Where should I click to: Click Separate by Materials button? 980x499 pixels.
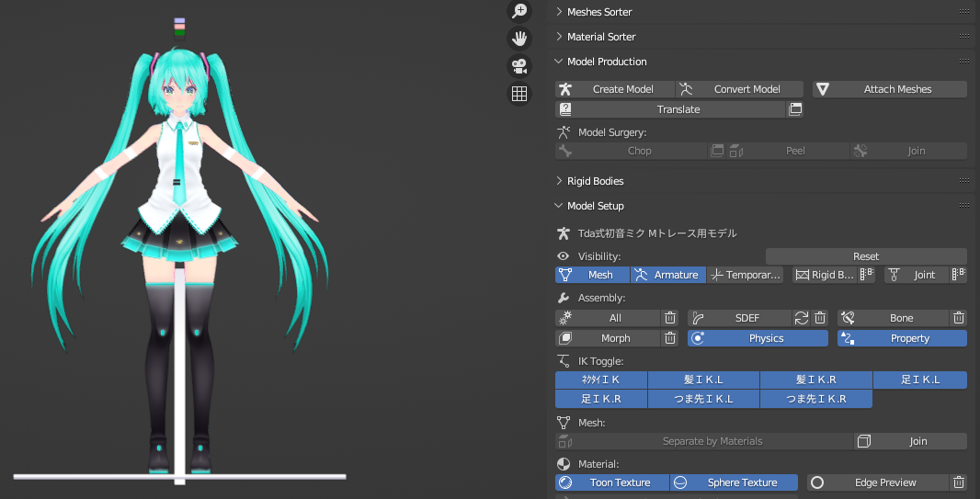click(x=704, y=441)
